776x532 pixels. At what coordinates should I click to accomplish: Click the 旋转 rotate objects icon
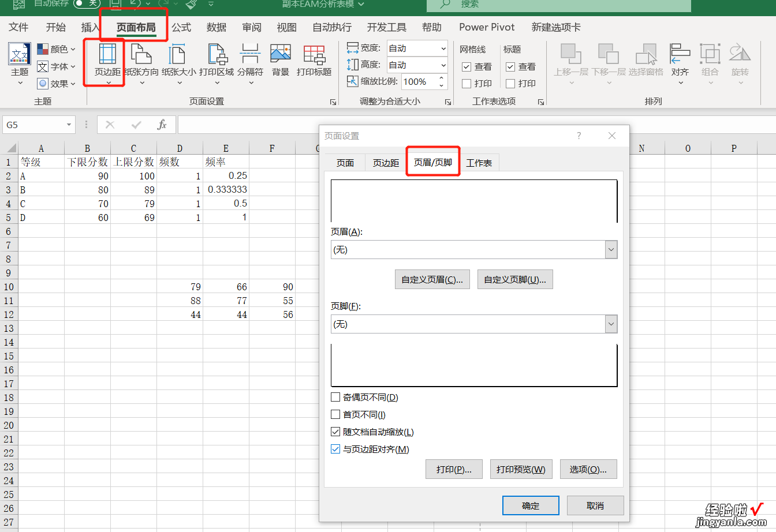point(740,54)
